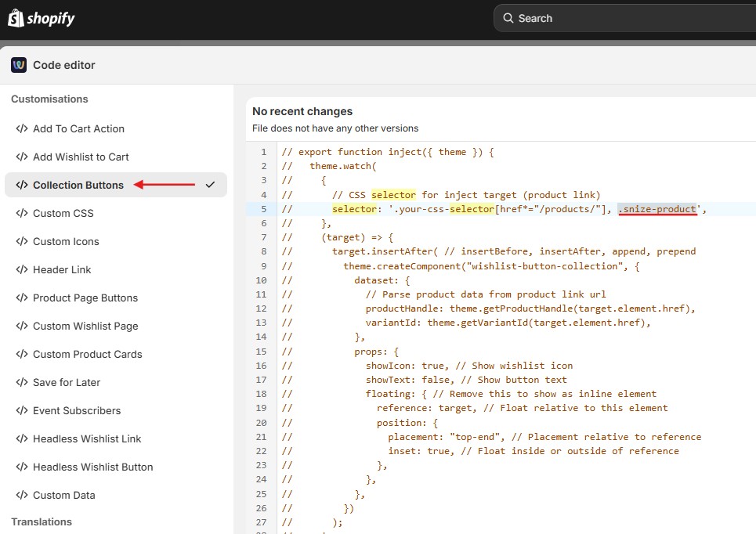This screenshot has height=534, width=756.
Task: Go to Custom Wishlist Page customisation
Action: 85,326
